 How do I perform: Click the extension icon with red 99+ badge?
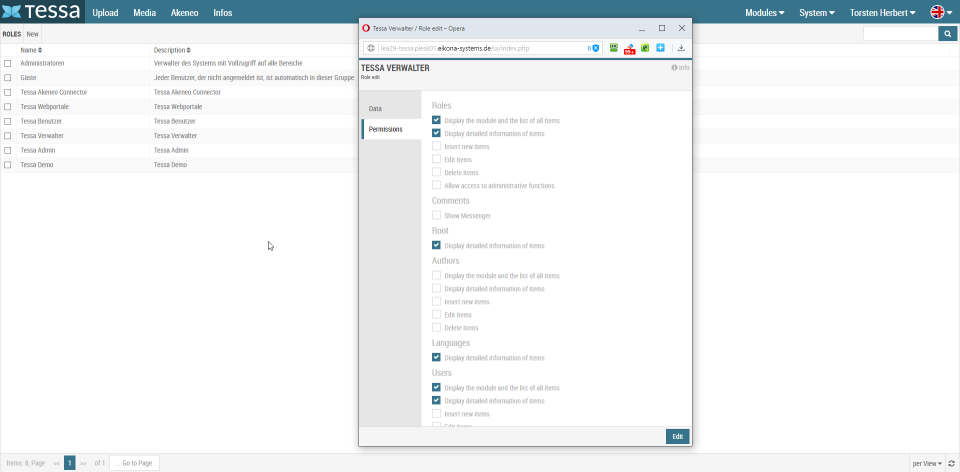629,49
